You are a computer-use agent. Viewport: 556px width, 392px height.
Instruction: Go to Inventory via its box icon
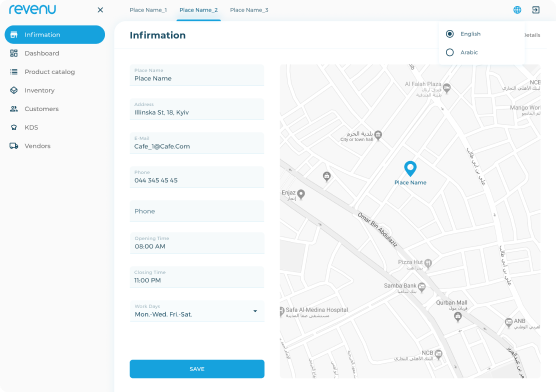pos(14,90)
